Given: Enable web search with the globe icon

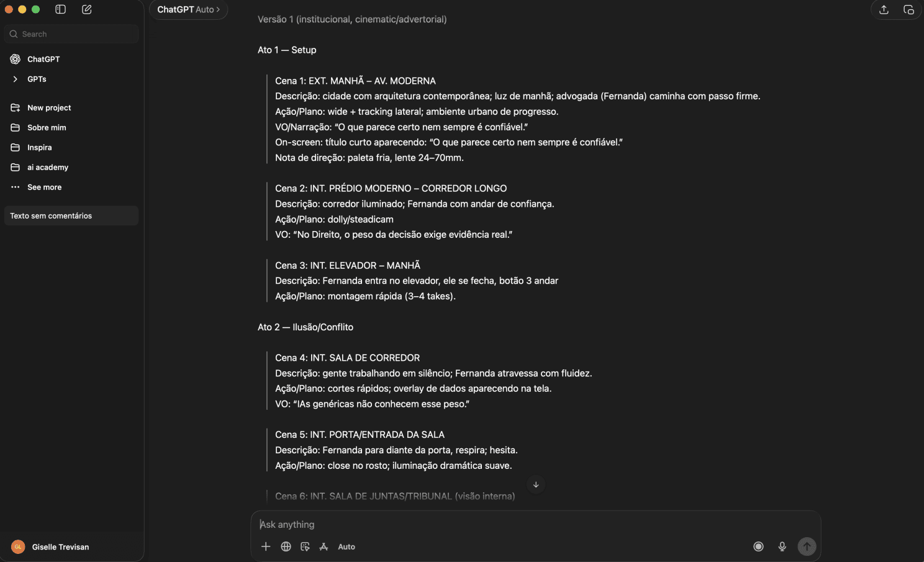Looking at the screenshot, I should [286, 546].
